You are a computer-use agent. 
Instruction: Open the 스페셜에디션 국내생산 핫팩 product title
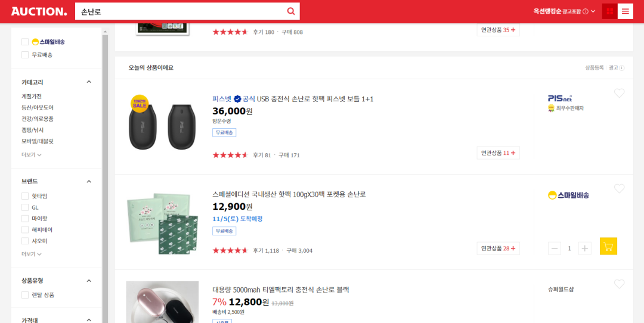(289, 194)
